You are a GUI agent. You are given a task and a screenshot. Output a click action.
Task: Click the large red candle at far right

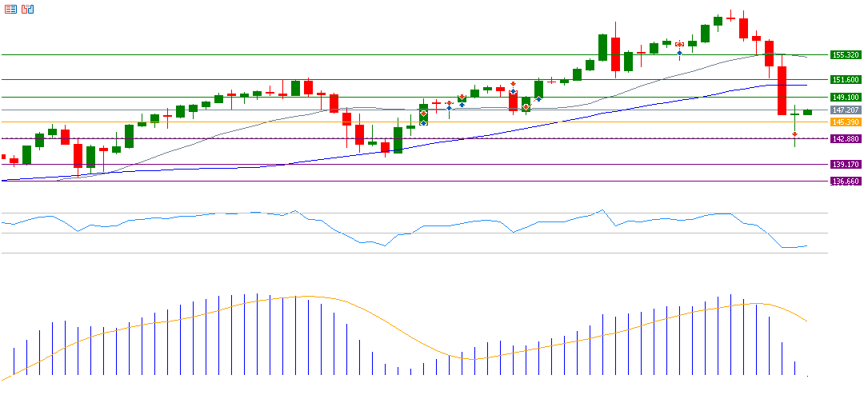[x=782, y=90]
